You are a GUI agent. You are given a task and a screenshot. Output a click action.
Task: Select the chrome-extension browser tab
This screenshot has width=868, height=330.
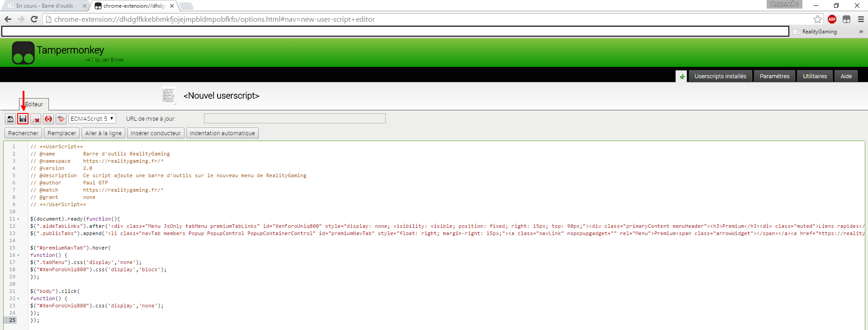[x=133, y=6]
